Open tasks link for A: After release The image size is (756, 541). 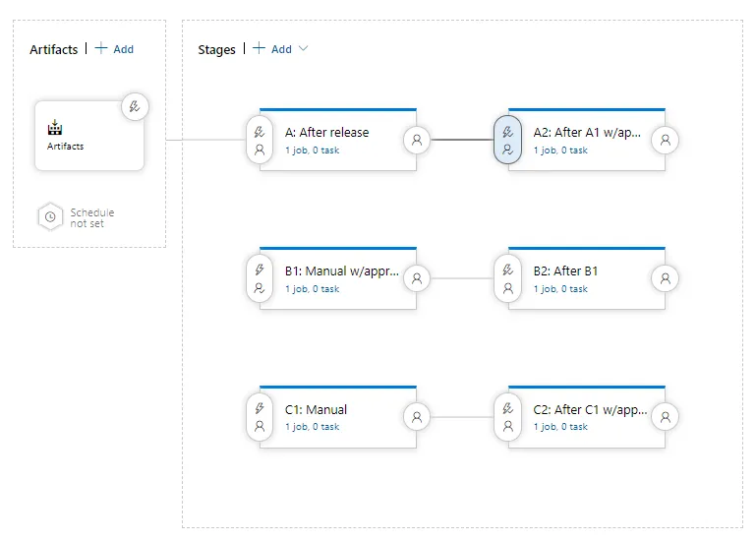coord(312,150)
